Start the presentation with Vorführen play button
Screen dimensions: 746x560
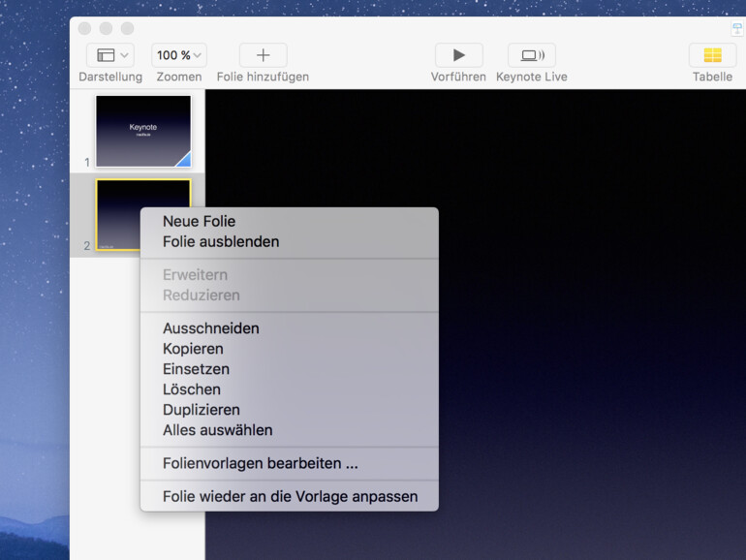click(x=458, y=55)
